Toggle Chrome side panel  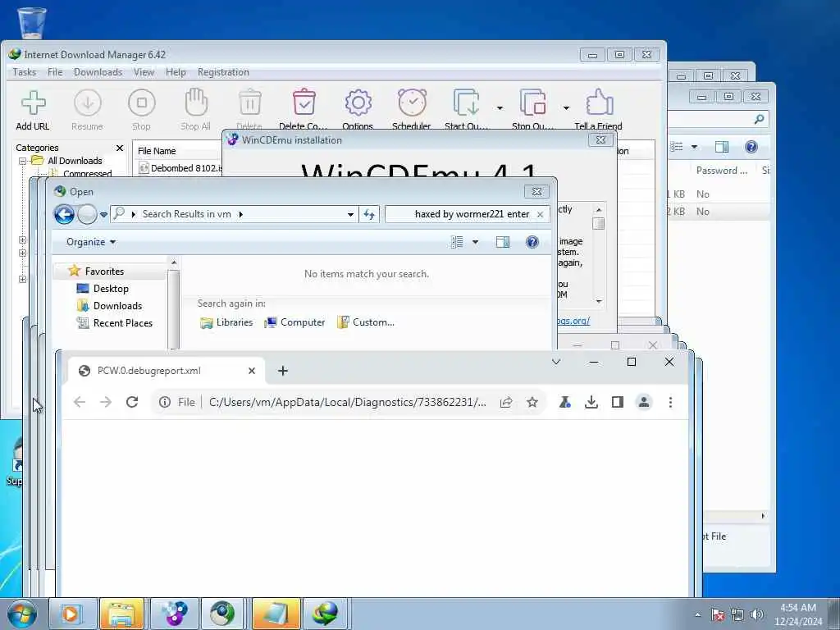click(617, 402)
